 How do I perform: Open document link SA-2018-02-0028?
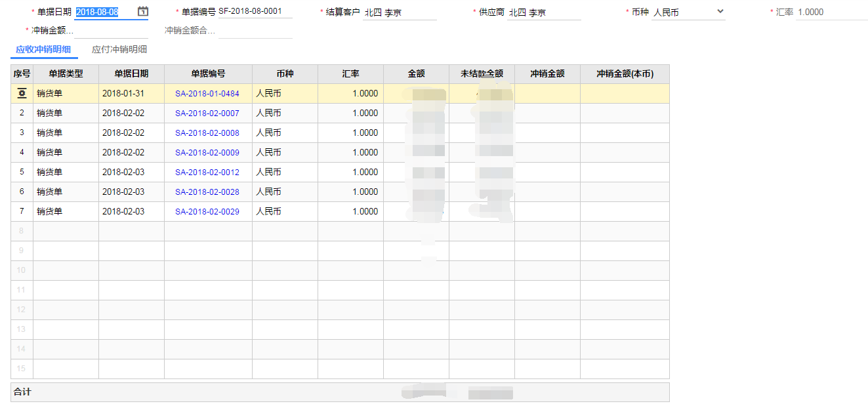[x=207, y=192]
